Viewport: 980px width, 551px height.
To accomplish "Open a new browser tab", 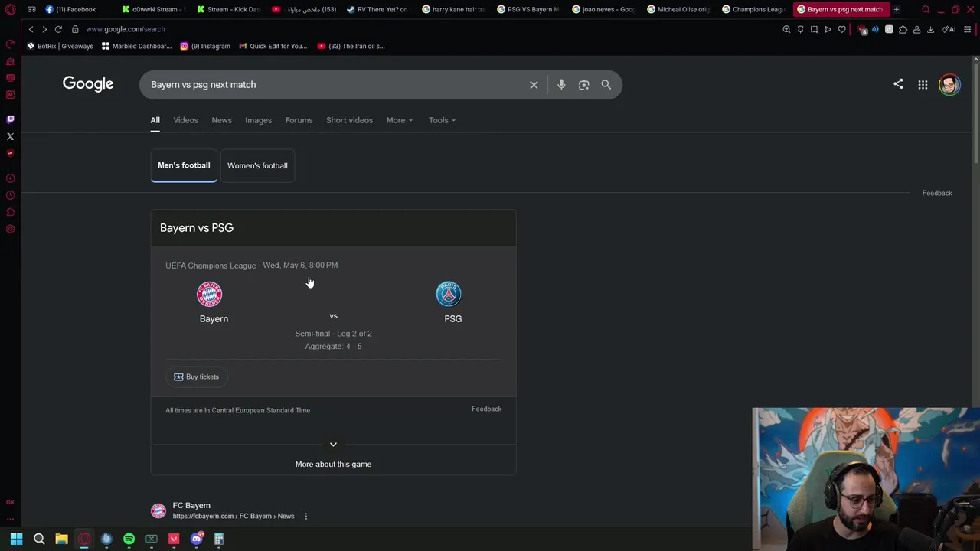I will pos(896,9).
